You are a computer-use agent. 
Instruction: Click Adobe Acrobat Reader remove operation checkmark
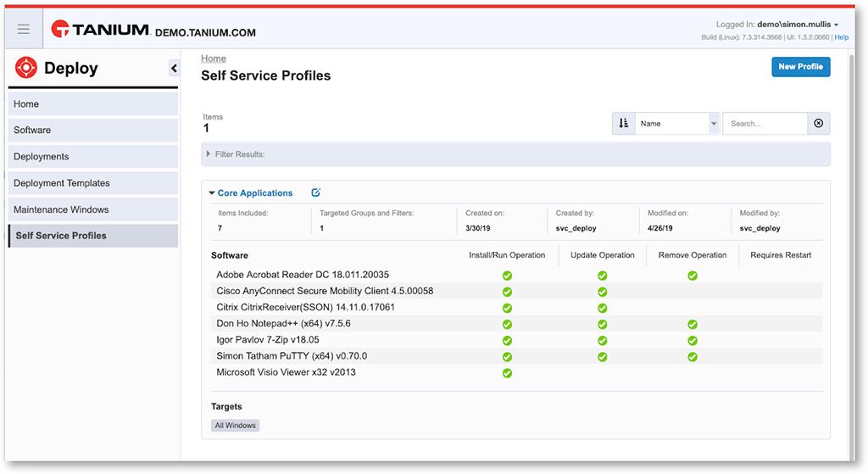tap(693, 276)
